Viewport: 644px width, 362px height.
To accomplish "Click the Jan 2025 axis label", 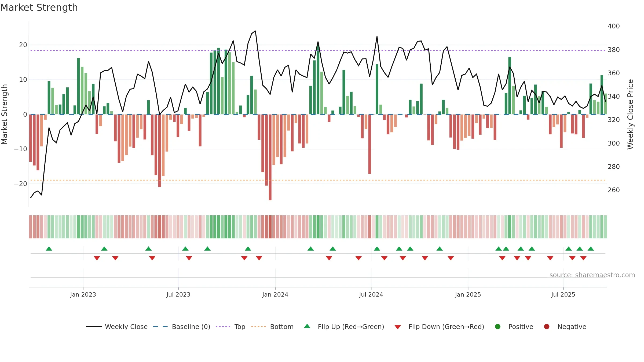I will (x=468, y=295).
